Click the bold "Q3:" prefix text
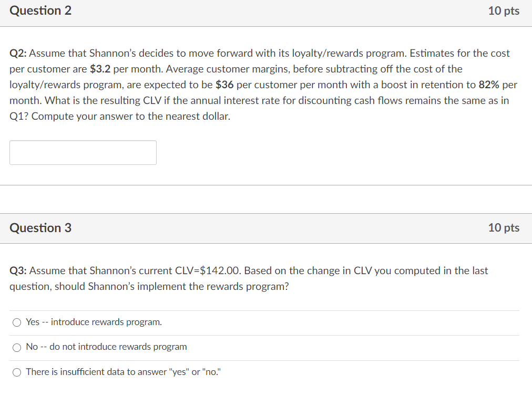532x396 pixels. (x=18, y=271)
